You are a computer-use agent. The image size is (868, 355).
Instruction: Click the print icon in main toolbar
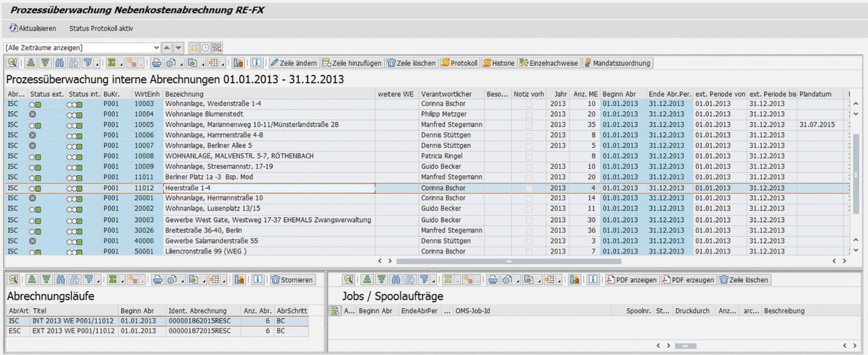point(157,63)
